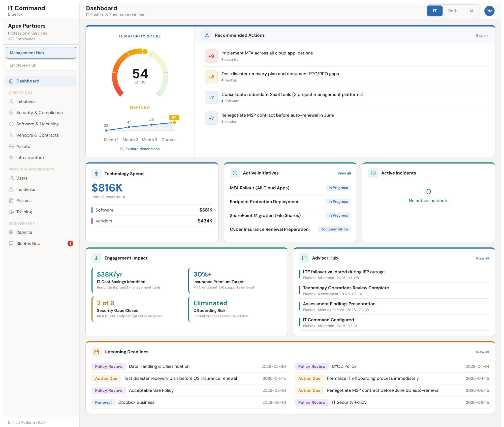Select the Security & Compliance shield icon
This screenshot has width=504, height=427.
coord(11,112)
